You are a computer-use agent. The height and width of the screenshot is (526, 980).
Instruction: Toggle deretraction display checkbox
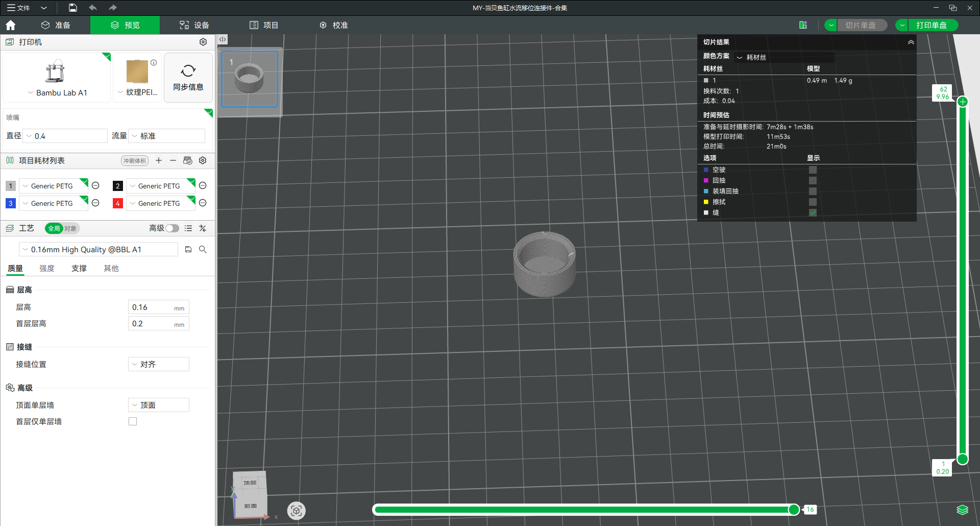[813, 191]
